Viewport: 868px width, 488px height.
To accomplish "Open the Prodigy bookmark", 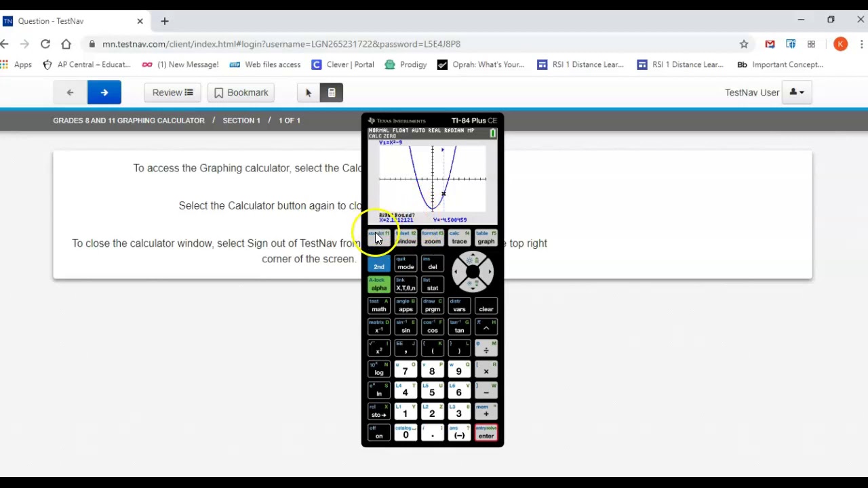I will coord(406,64).
